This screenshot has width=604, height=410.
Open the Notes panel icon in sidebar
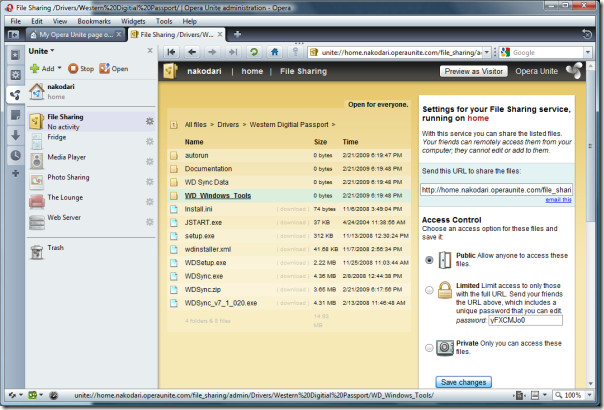(x=15, y=115)
